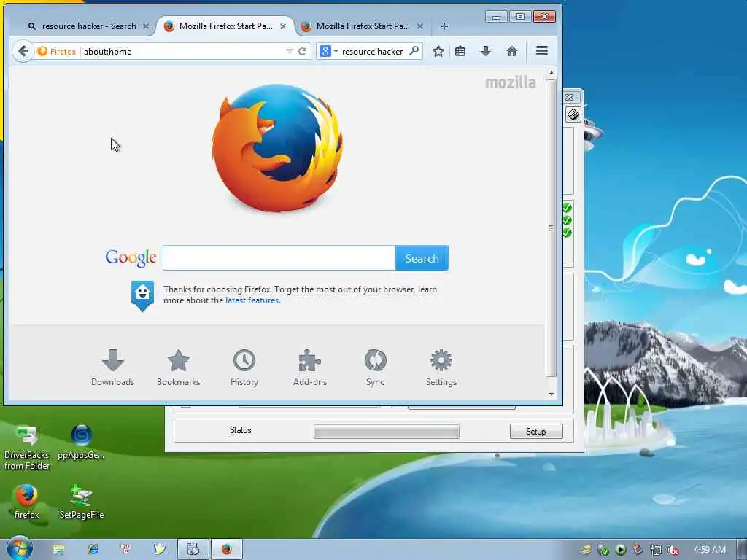Viewport: 747px width, 560px height.
Task: Open the Sync shortcut on start page
Action: tap(376, 367)
